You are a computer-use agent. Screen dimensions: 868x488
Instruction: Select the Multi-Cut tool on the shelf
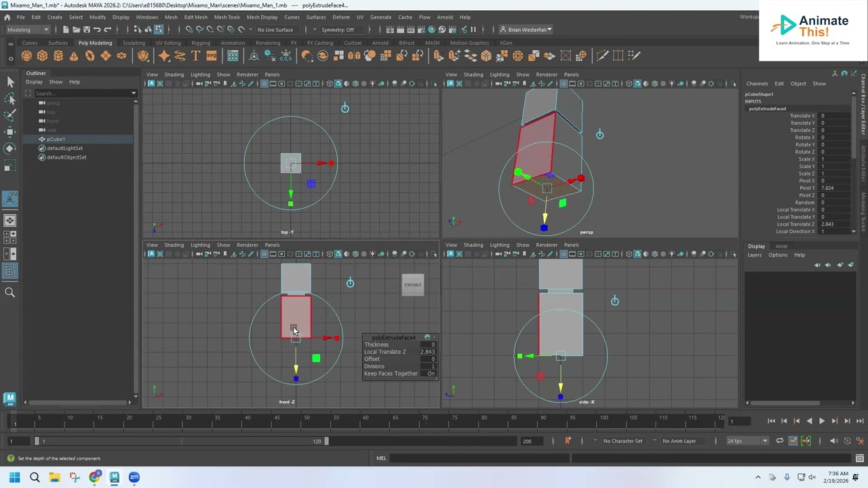(x=601, y=56)
